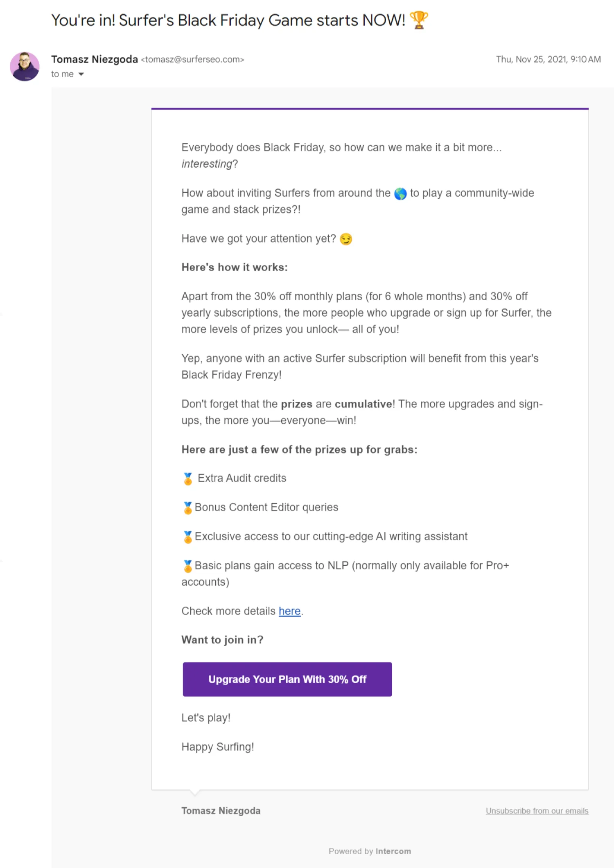This screenshot has width=614, height=868.
Task: Click the medal icon beside Bonus Content Editor queries
Action: pos(188,508)
